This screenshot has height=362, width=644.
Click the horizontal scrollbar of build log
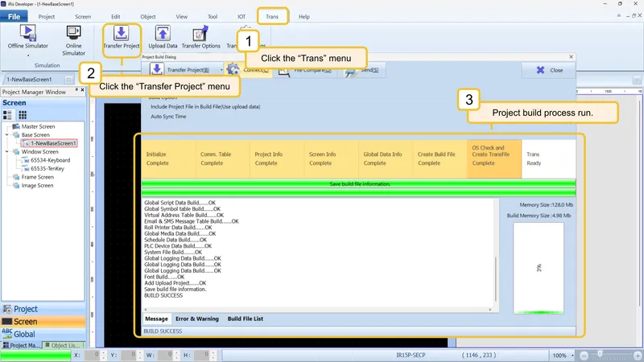click(x=318, y=310)
